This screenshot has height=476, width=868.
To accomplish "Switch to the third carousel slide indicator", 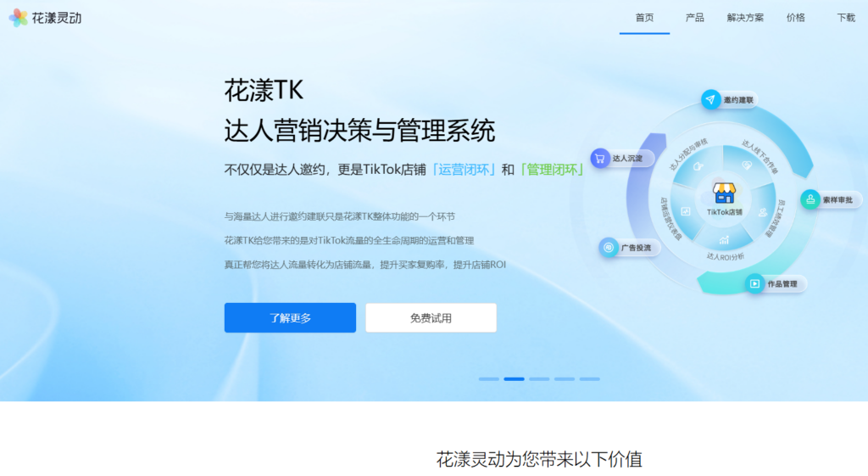I will click(539, 378).
